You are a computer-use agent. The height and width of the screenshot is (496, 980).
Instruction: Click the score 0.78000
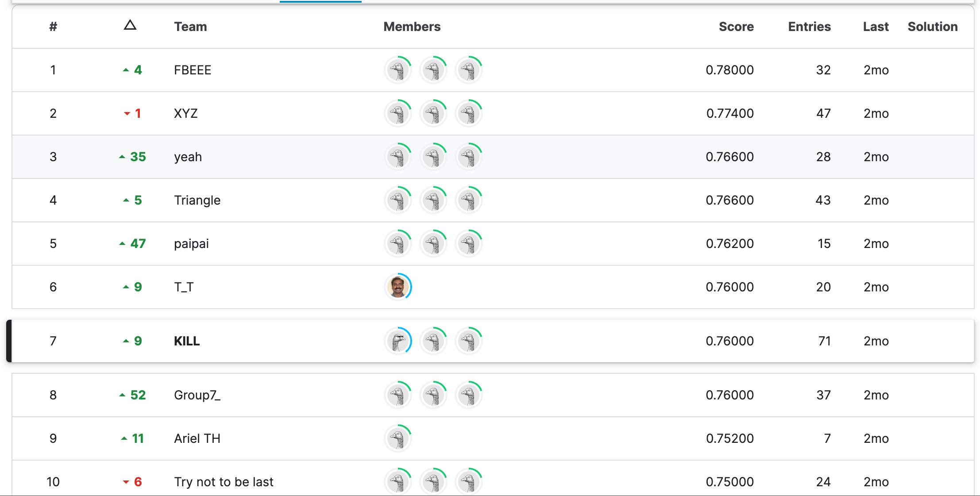730,70
